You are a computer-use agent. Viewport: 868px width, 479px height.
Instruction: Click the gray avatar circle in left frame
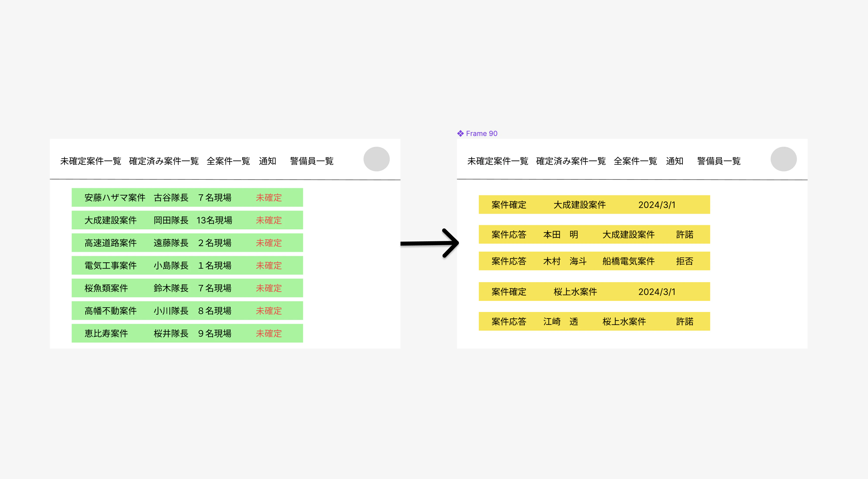click(x=376, y=159)
